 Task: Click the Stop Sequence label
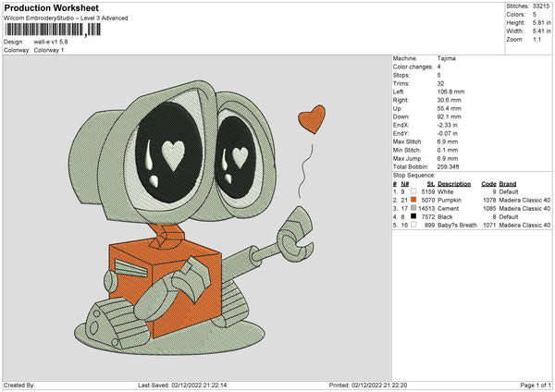tap(413, 175)
